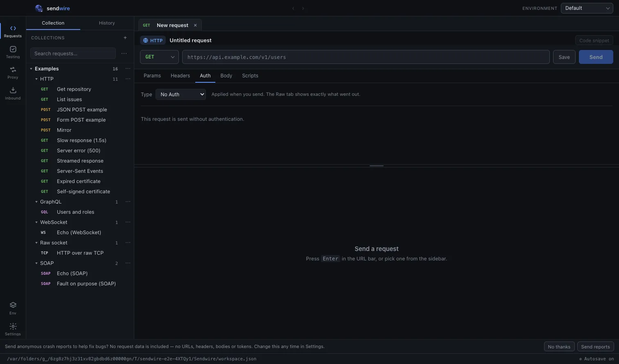Image resolution: width=619 pixels, height=364 pixels.
Task: Open the Server-Sent Events request
Action: point(80,171)
